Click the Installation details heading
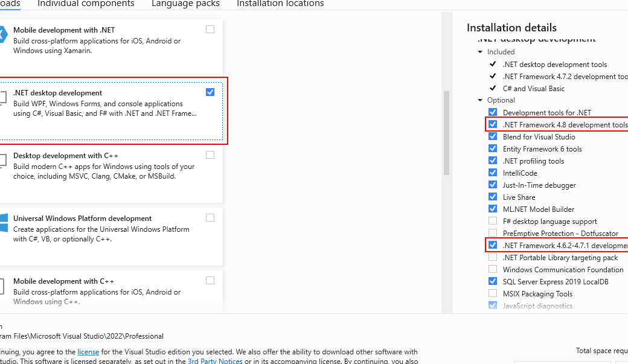Image resolution: width=628 pixels, height=364 pixels. tap(511, 28)
